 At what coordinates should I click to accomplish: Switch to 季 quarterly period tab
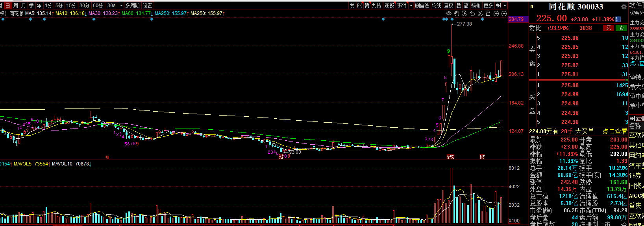pos(31,6)
